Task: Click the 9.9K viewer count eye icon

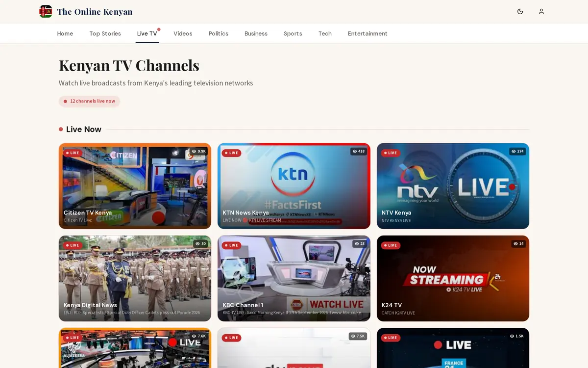Action: coord(194,152)
